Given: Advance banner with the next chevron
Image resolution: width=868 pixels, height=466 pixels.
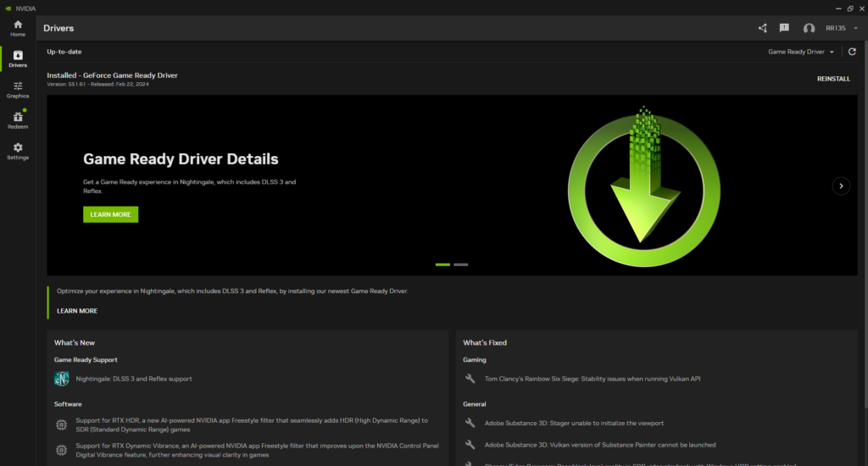Looking at the screenshot, I should tap(841, 186).
